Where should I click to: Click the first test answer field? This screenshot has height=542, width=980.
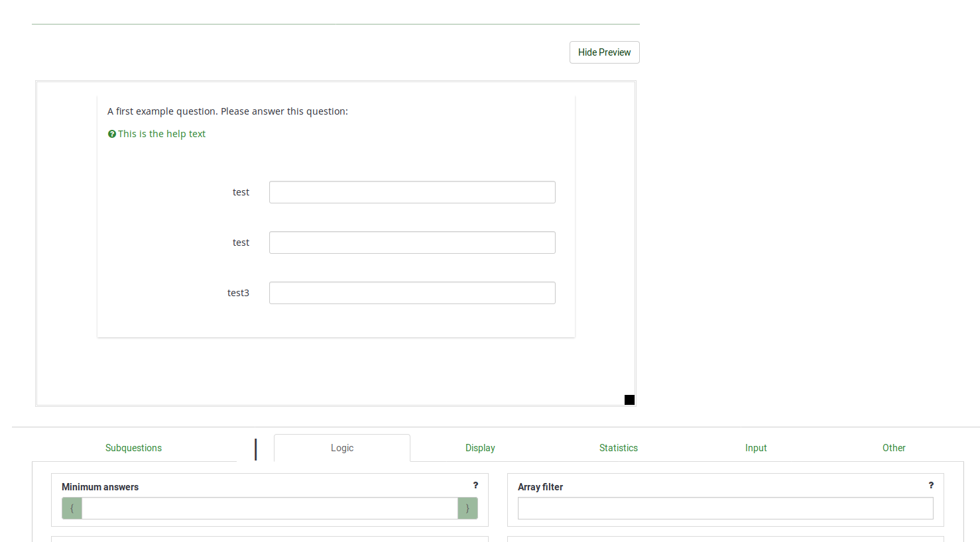pyautogui.click(x=412, y=192)
